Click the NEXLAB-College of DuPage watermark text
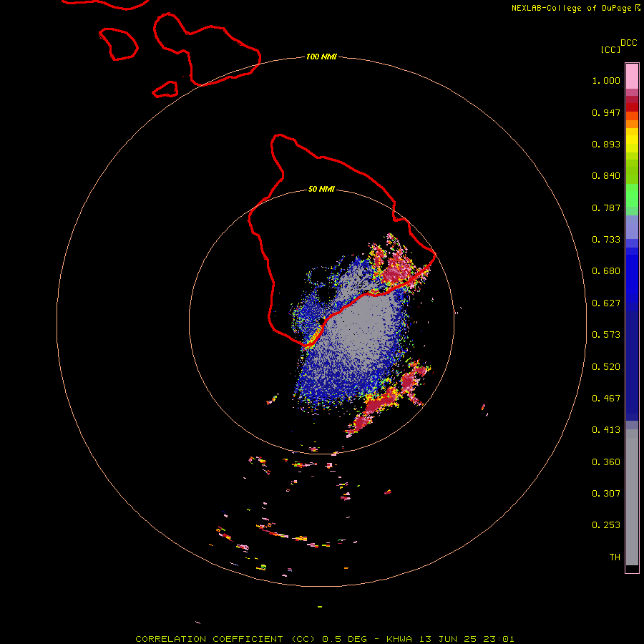Screen dimensions: 644x644 [x=575, y=8]
